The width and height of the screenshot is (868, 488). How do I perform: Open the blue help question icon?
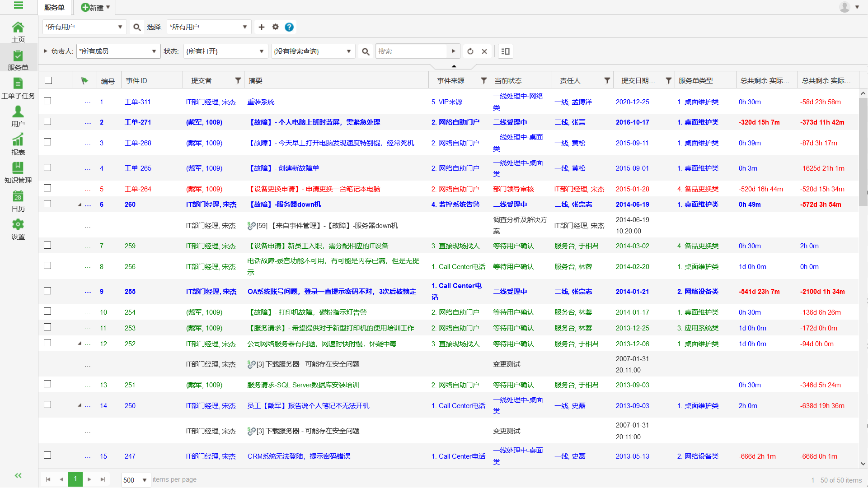[x=289, y=27]
